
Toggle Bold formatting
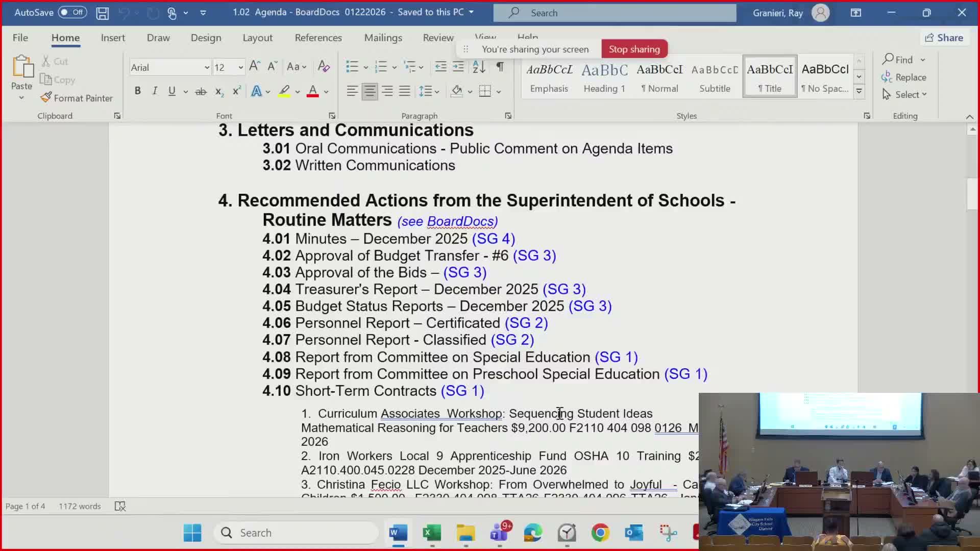(x=137, y=91)
